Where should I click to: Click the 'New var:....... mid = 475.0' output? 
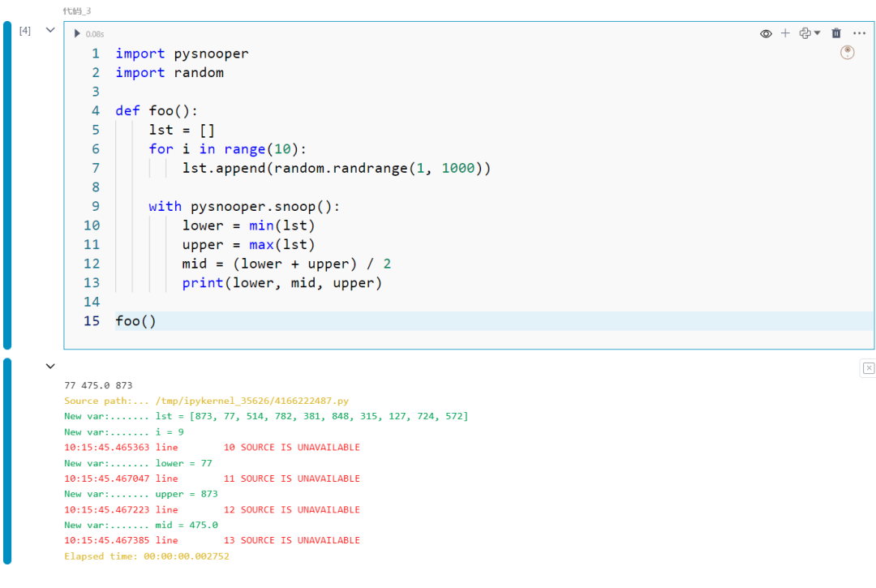(141, 526)
